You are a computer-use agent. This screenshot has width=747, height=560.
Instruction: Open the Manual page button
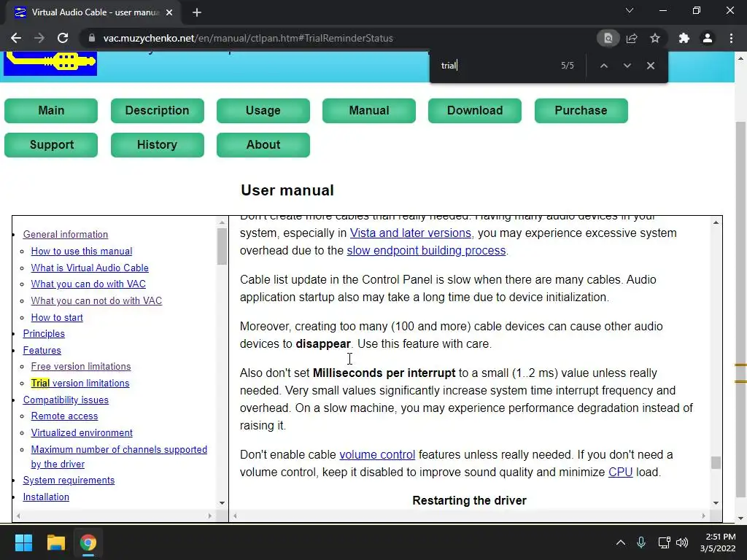[x=368, y=111]
